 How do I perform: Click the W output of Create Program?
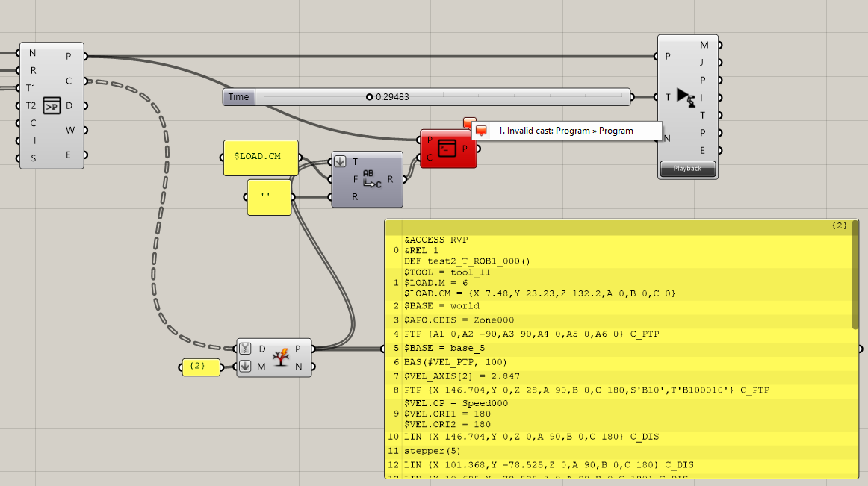coord(69,130)
